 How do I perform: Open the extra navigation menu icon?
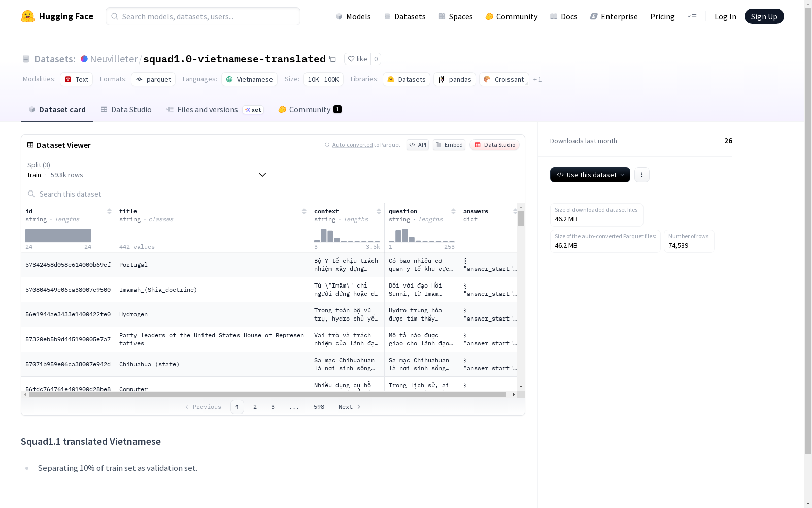tap(692, 16)
